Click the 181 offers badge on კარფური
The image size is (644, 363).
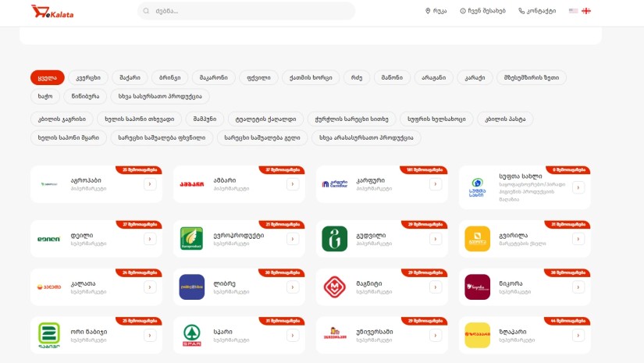click(424, 169)
